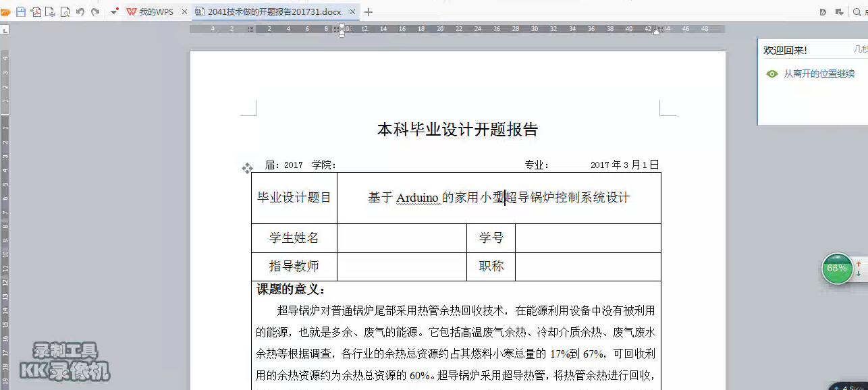Click the empty cell beside 职称
Image resolution: width=868 pixels, height=390 pixels.
click(588, 267)
